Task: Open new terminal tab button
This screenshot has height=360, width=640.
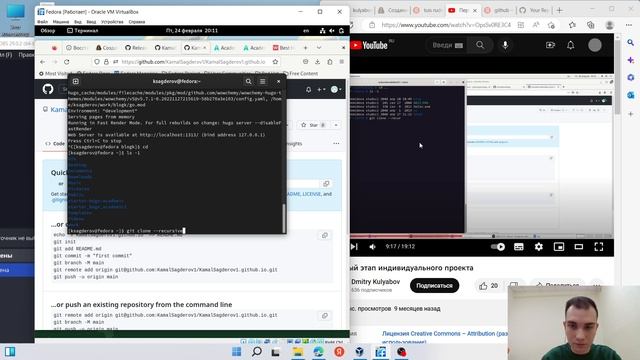Action: tap(76, 81)
